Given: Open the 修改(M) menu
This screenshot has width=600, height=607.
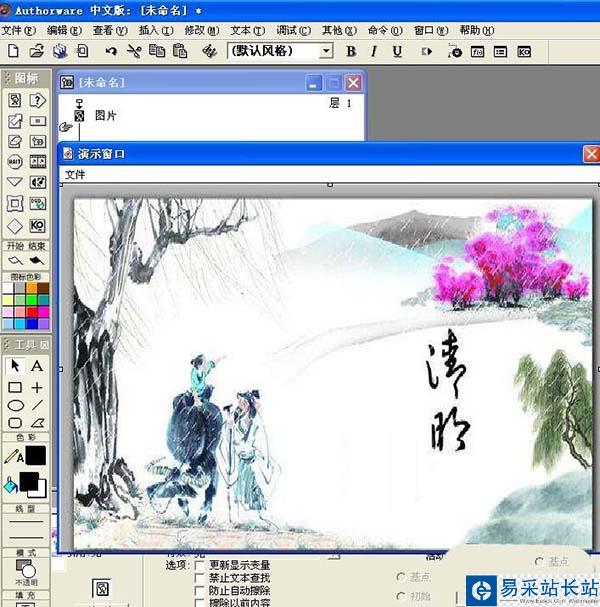Looking at the screenshot, I should [202, 30].
